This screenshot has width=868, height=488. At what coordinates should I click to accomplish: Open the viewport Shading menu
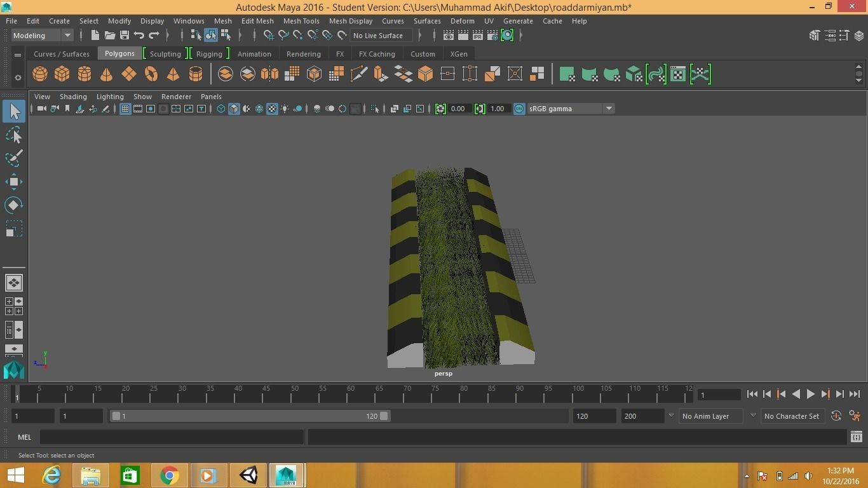point(73,97)
